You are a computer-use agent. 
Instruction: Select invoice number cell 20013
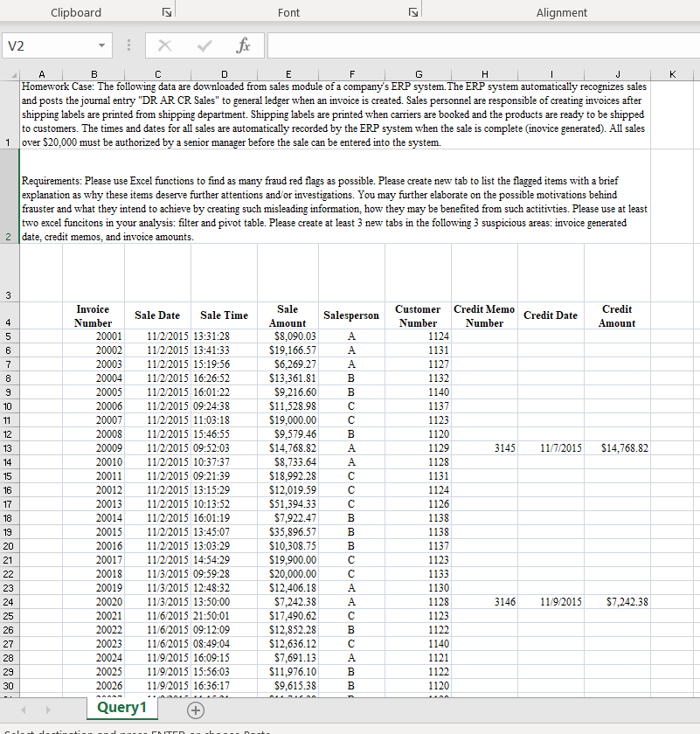pyautogui.click(x=94, y=504)
